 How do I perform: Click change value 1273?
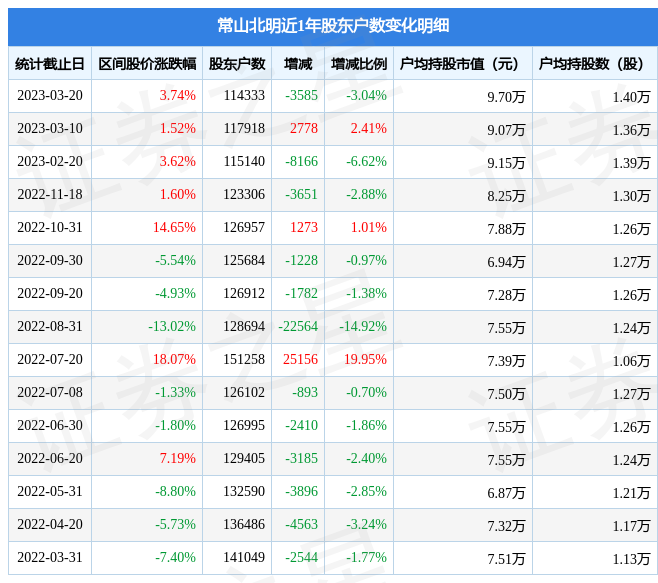pyautogui.click(x=304, y=227)
